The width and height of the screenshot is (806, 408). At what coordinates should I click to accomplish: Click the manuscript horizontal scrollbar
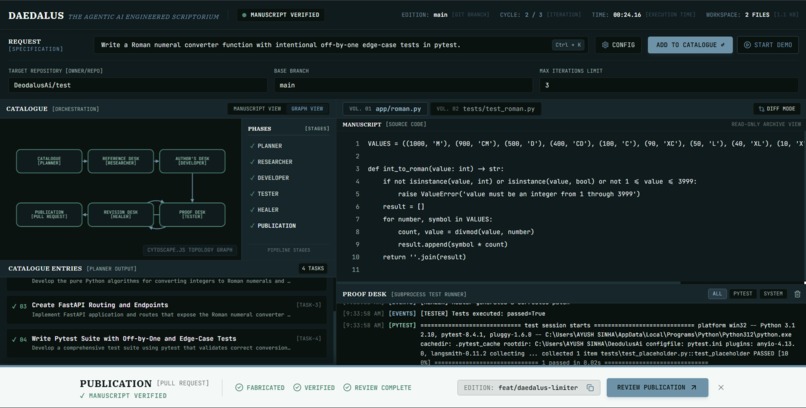pos(509,282)
